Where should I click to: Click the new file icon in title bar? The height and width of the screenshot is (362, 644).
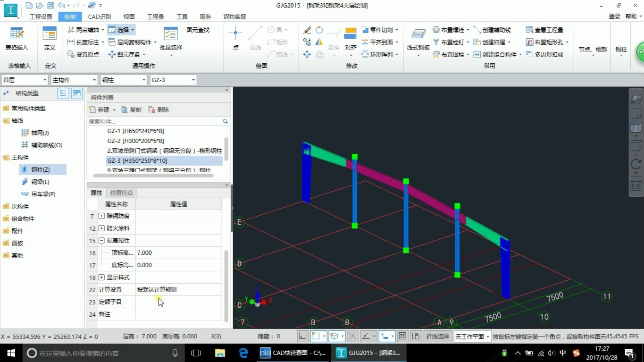[x=29, y=6]
